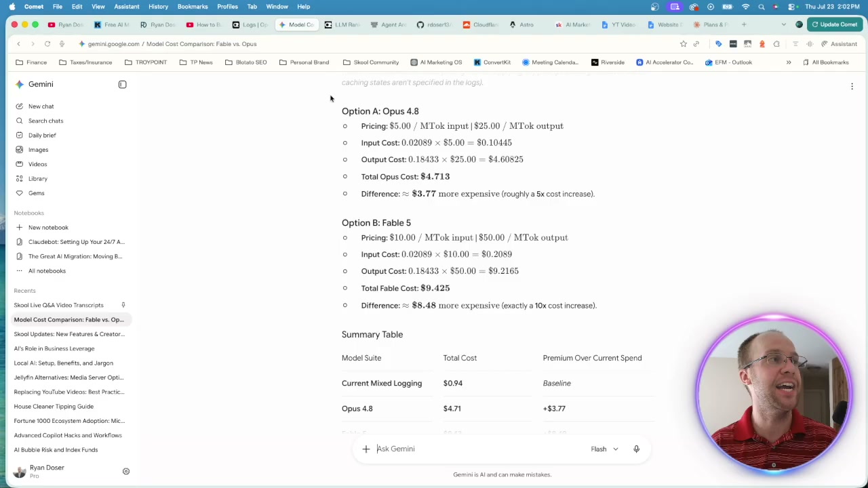Open the Profiles menu
The height and width of the screenshot is (488, 868).
[x=227, y=7]
